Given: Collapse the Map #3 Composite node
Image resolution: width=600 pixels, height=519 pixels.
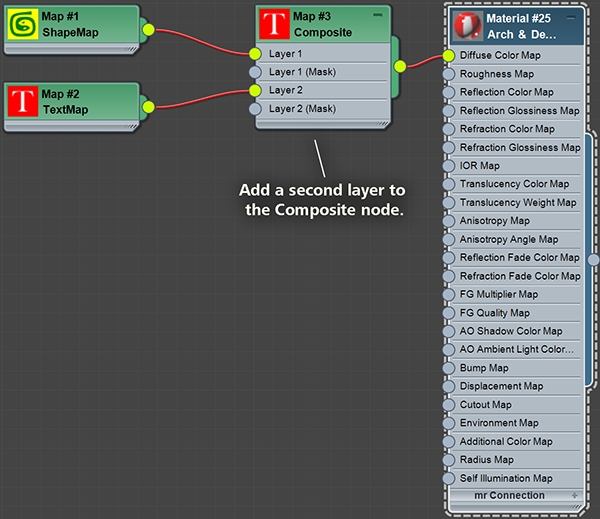Looking at the screenshot, I should coord(378,15).
